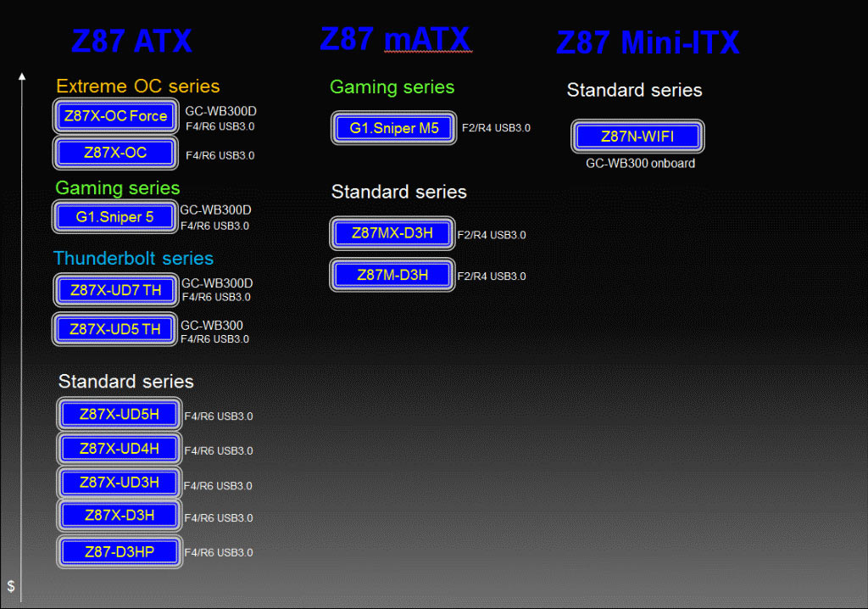Click F4/R6 USB3.0 beside Z87X-D3H

(x=219, y=518)
